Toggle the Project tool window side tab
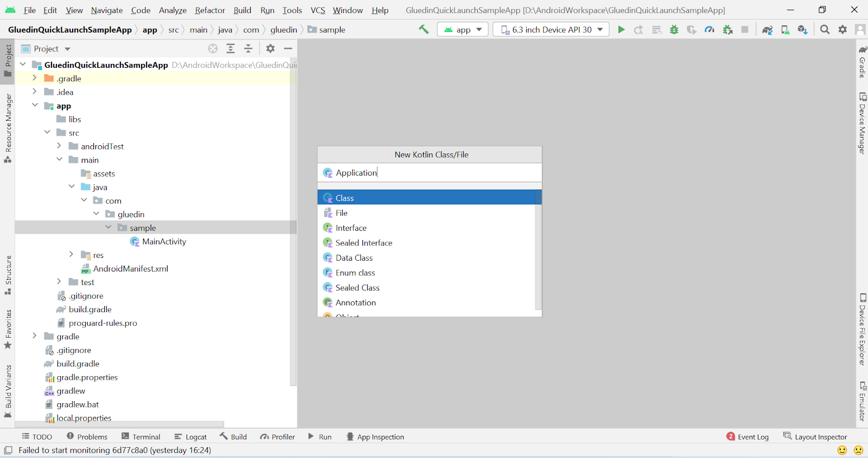 [8, 60]
